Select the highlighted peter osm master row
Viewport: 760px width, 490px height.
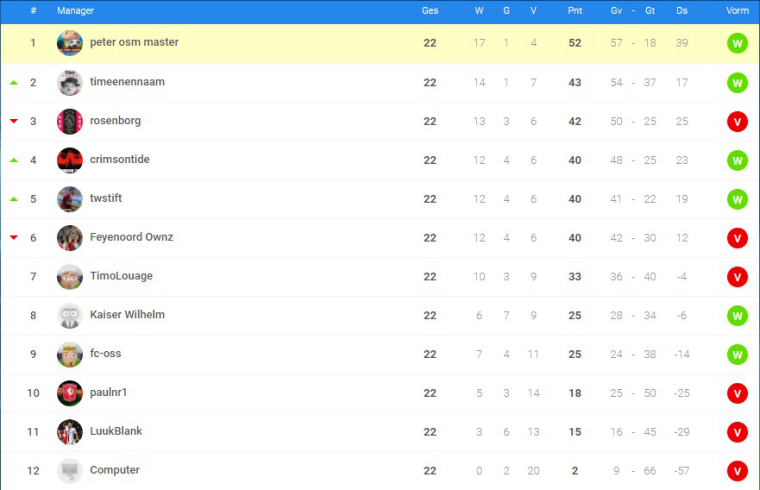click(x=380, y=43)
